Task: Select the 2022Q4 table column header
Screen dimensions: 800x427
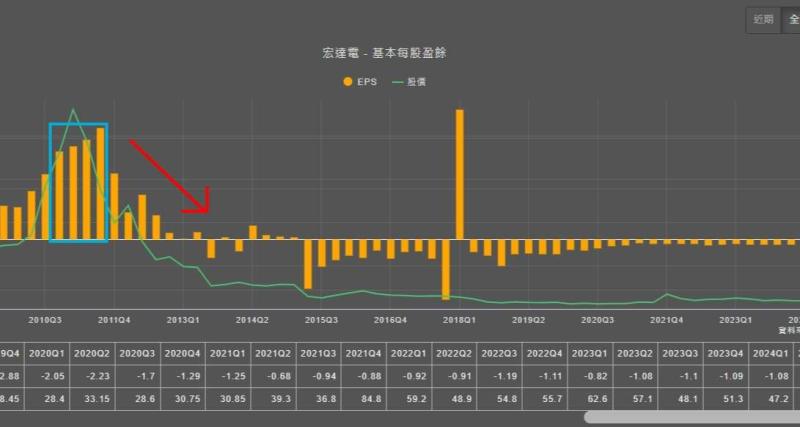Action: point(544,354)
